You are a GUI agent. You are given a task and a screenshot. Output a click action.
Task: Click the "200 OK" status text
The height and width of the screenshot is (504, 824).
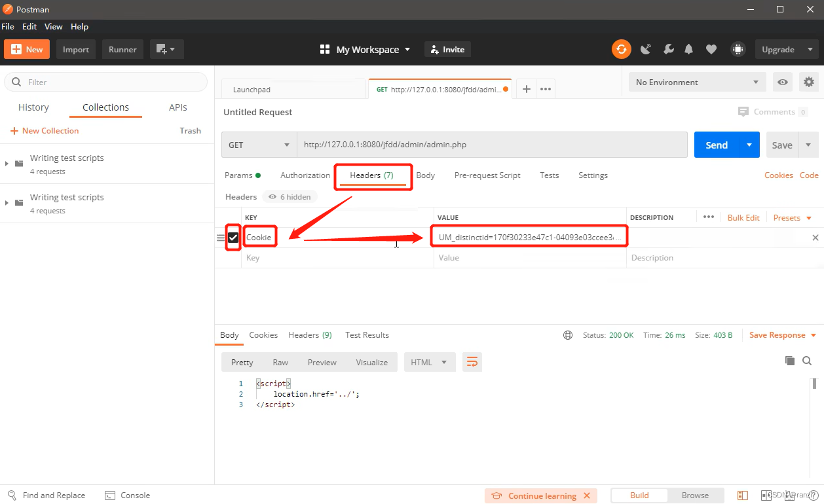621,335
